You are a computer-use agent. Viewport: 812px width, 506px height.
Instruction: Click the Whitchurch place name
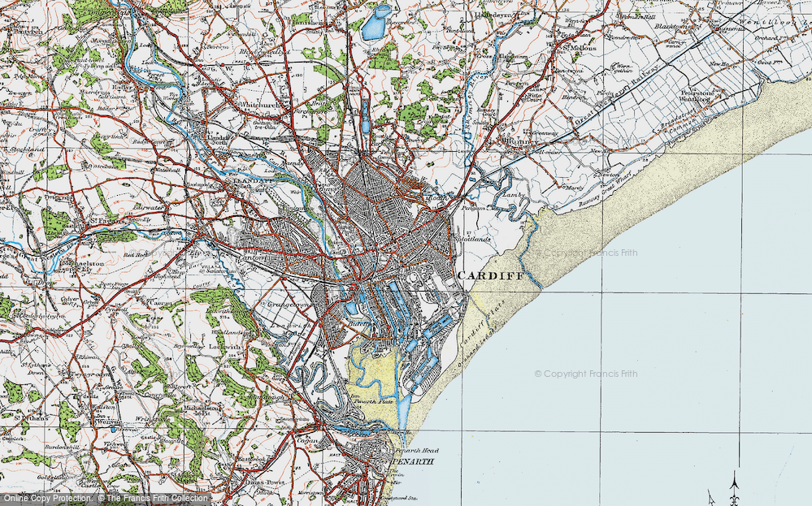point(259,105)
